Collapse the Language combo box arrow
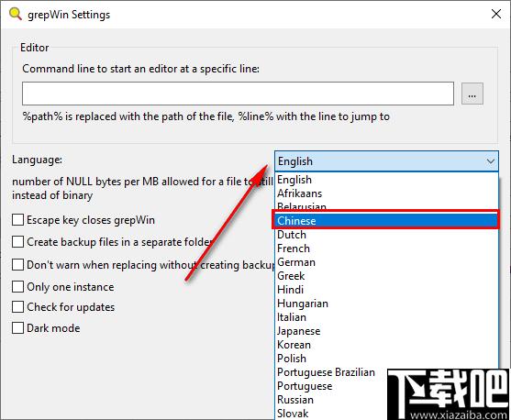The width and height of the screenshot is (511, 420). (491, 161)
